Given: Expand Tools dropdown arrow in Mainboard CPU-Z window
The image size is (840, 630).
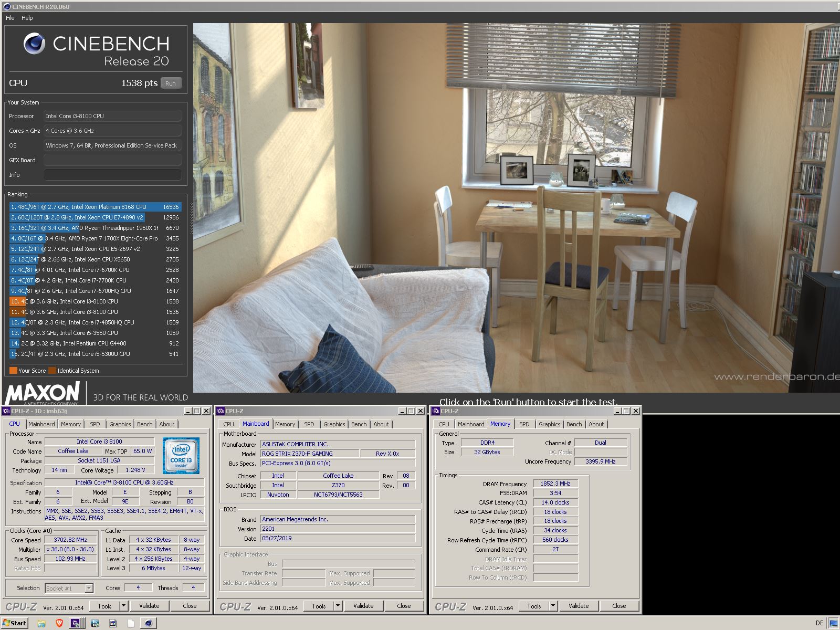Looking at the screenshot, I should tap(338, 606).
